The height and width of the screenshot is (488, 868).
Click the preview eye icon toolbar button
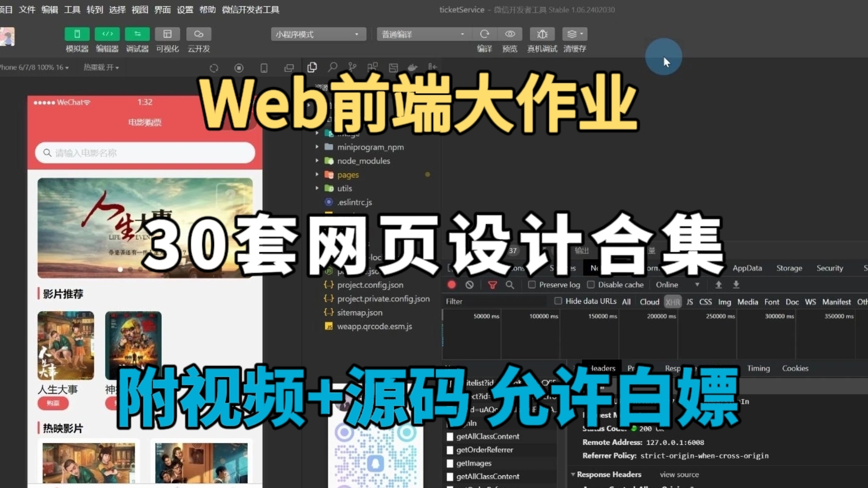pos(509,34)
